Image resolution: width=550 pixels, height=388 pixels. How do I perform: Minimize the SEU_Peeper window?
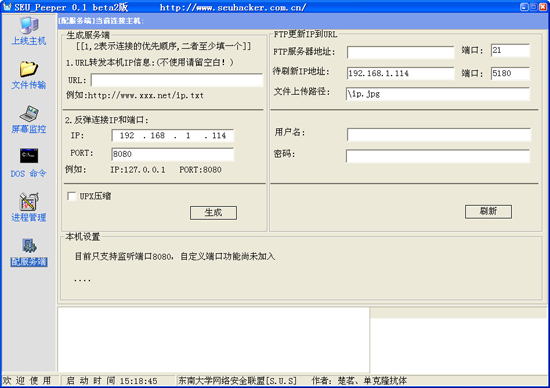click(524, 7)
